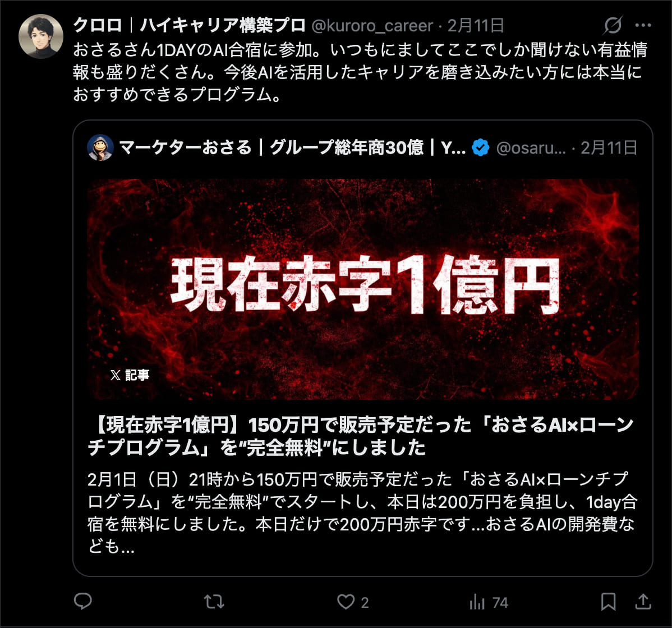Open the 現在赤字1億円 article image
672x628 pixels.
point(362,289)
